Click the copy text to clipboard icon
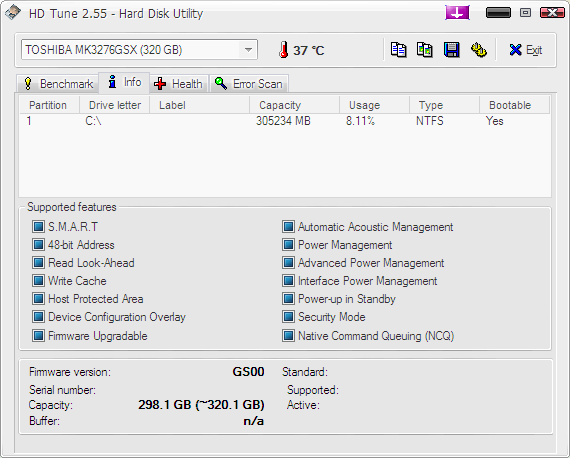The width and height of the screenshot is (570, 458). tap(398, 50)
